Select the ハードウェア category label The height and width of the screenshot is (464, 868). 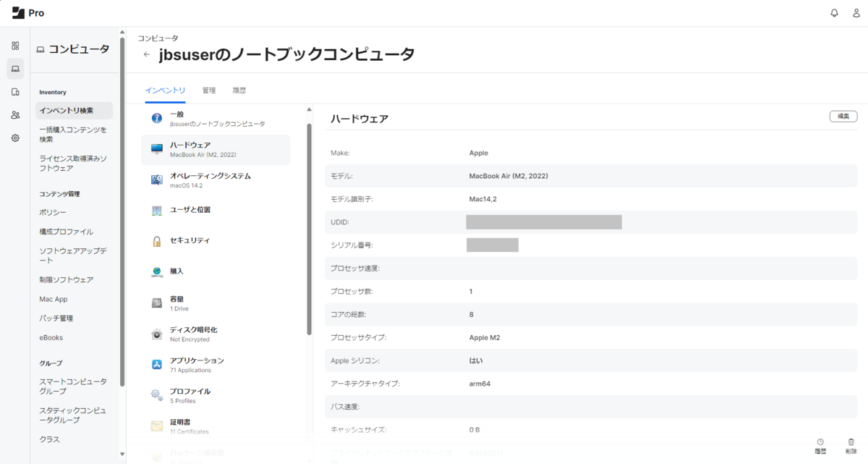tap(190, 145)
